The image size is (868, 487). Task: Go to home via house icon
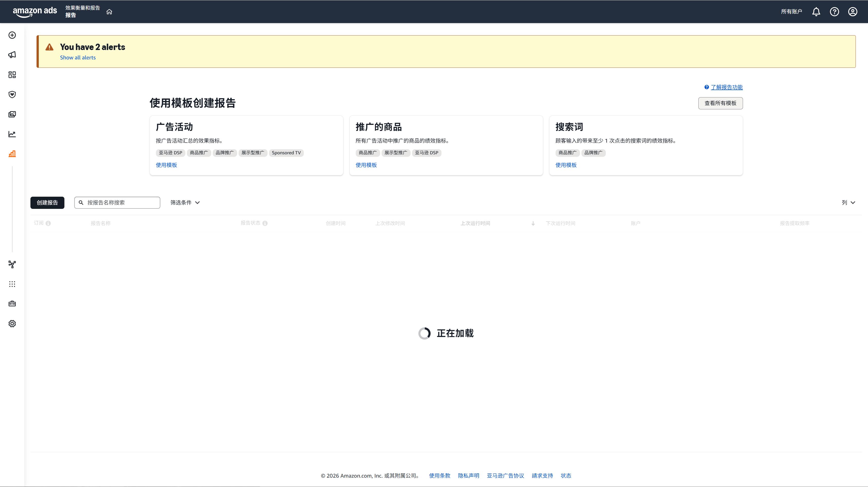(x=109, y=12)
